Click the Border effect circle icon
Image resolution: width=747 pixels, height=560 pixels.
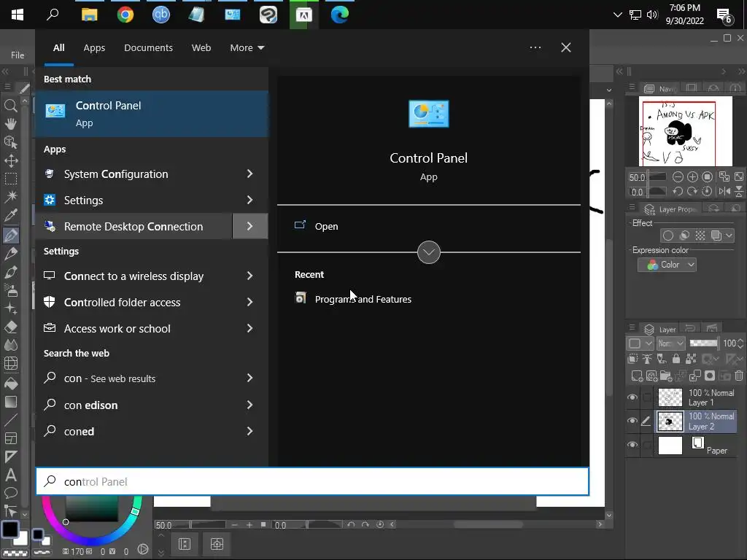(x=668, y=236)
